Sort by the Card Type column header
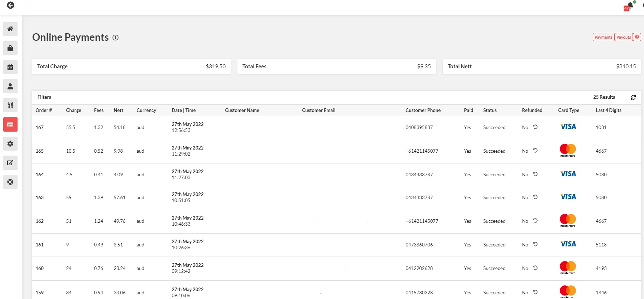This screenshot has height=299, width=644. (x=568, y=110)
